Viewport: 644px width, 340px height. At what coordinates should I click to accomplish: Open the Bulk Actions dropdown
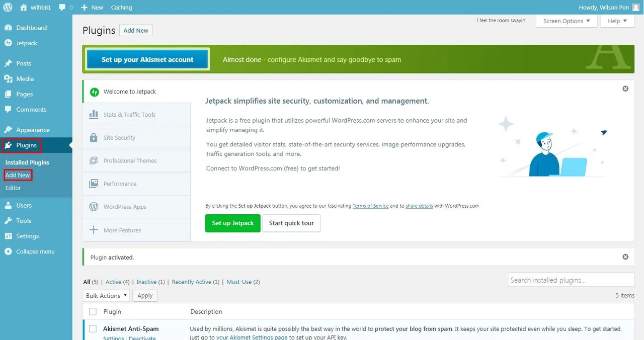pyautogui.click(x=106, y=296)
